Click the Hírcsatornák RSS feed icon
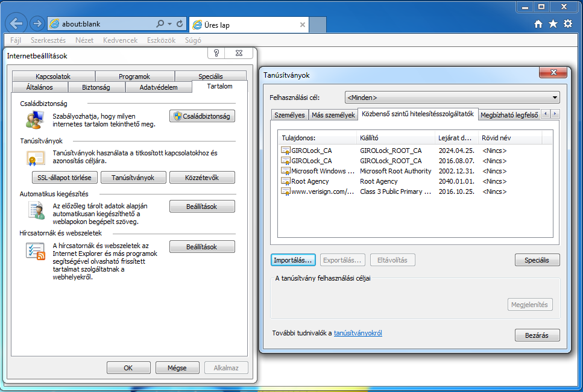Image resolution: width=583 pixels, height=392 pixels. (x=36, y=251)
